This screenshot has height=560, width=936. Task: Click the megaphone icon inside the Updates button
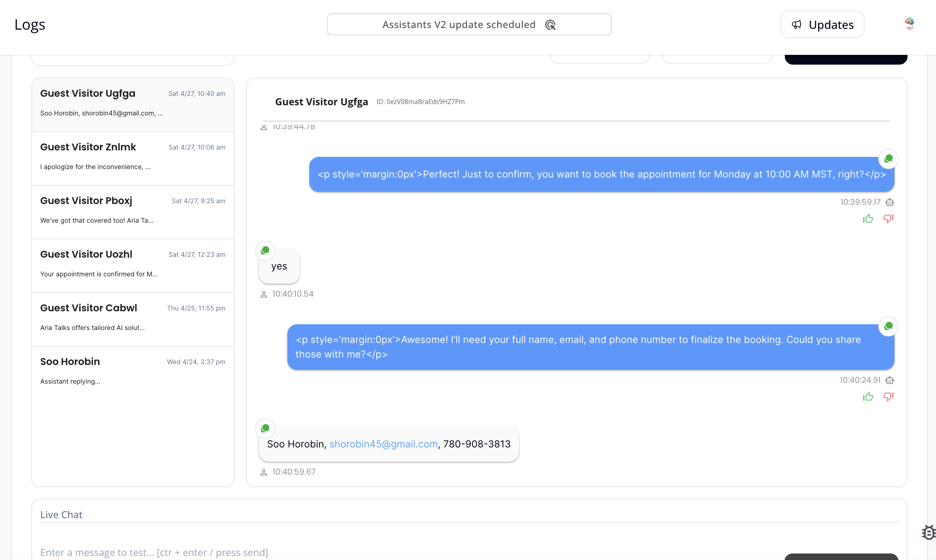797,24
